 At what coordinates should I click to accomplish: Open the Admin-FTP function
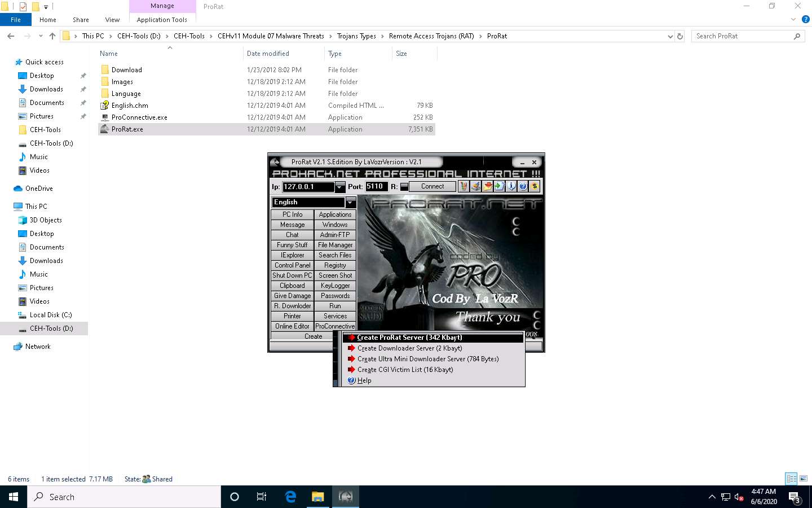[335, 235]
